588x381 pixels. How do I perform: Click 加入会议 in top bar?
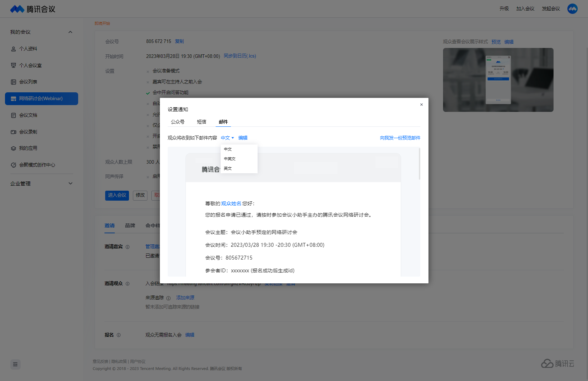tap(525, 9)
